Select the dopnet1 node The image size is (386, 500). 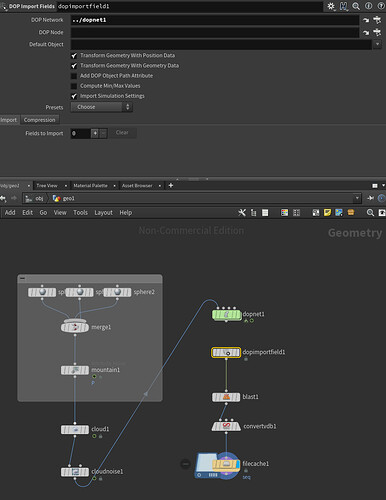(x=226, y=314)
